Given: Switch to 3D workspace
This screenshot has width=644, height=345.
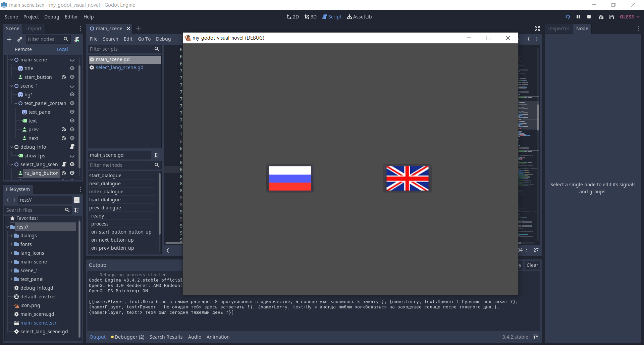Looking at the screenshot, I should click(x=311, y=17).
